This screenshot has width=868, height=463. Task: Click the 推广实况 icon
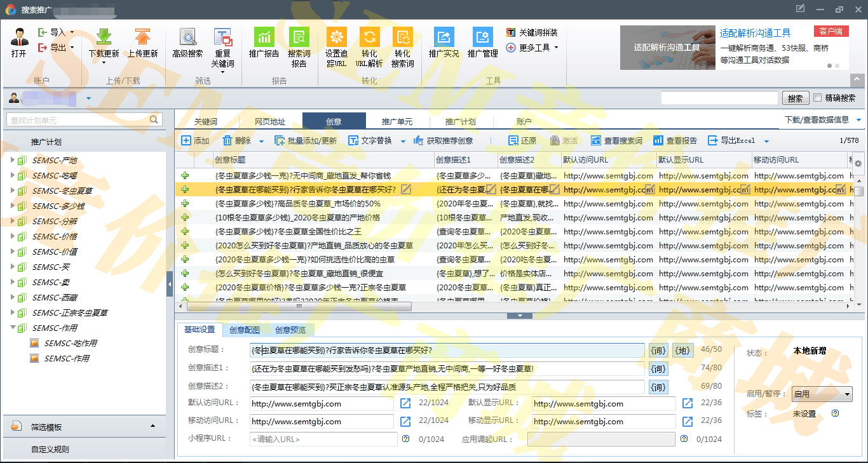(444, 38)
